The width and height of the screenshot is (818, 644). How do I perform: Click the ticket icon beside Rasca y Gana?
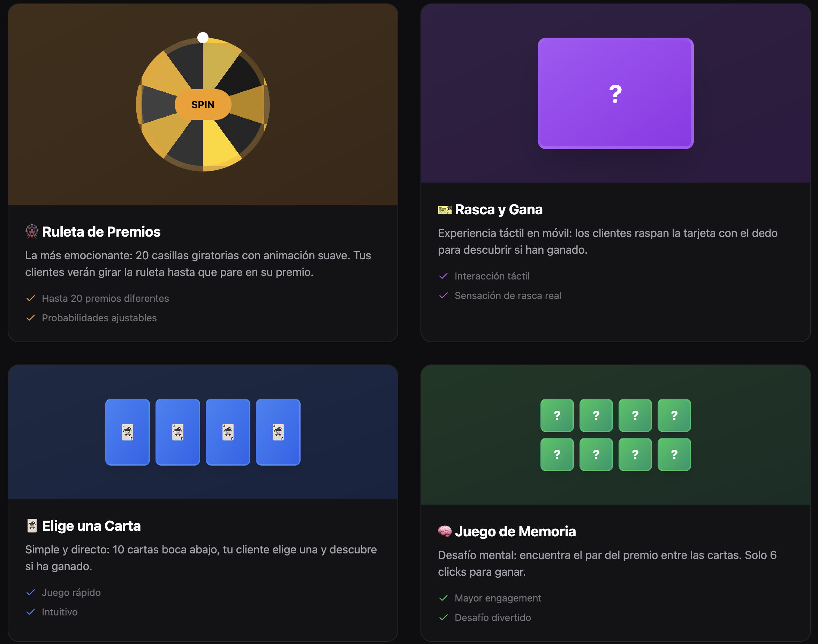[445, 210]
